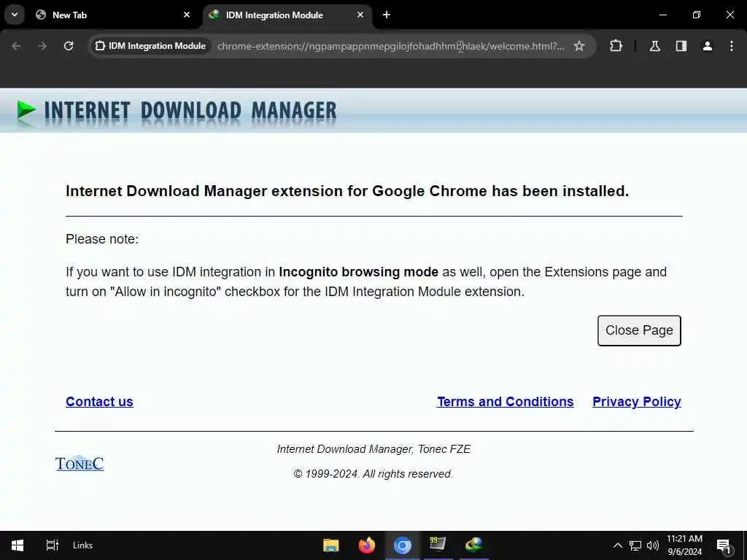Open the monitor app taskbar icon
The image size is (747, 560).
(x=438, y=544)
